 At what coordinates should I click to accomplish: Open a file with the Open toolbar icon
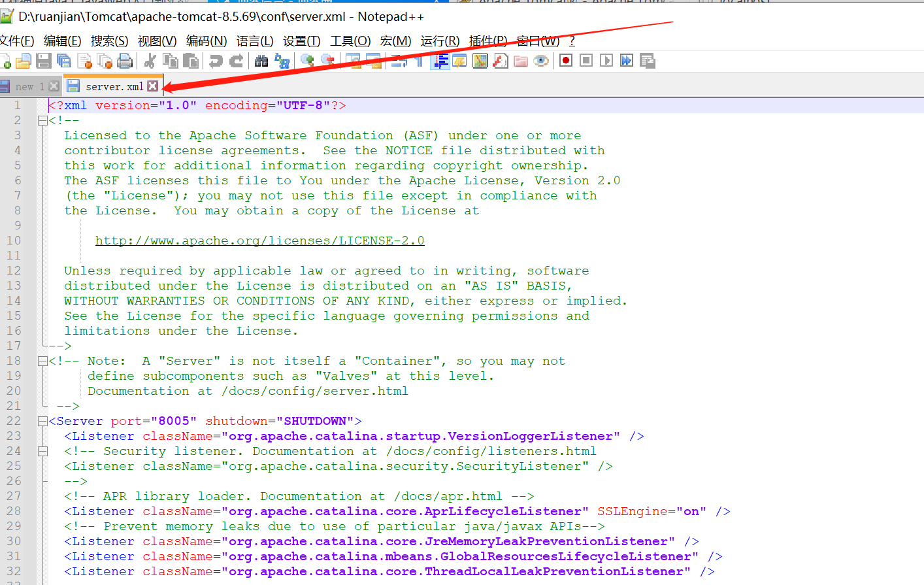pyautogui.click(x=24, y=61)
